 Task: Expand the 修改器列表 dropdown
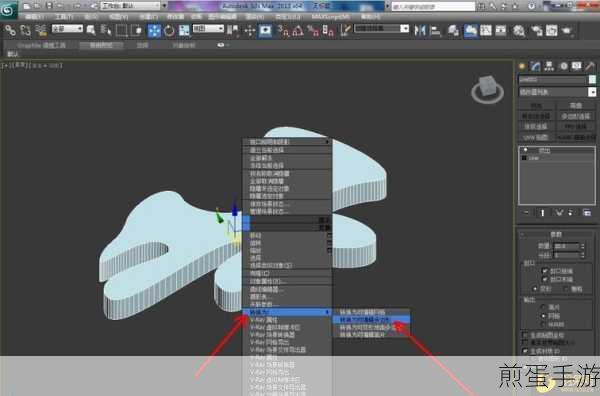tap(558, 92)
